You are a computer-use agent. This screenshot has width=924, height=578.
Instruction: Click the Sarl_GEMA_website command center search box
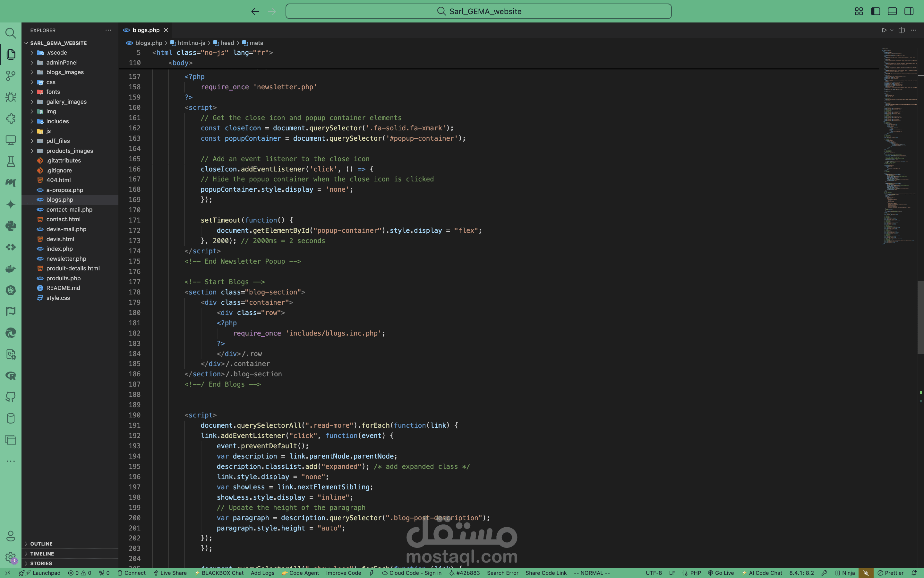point(478,12)
